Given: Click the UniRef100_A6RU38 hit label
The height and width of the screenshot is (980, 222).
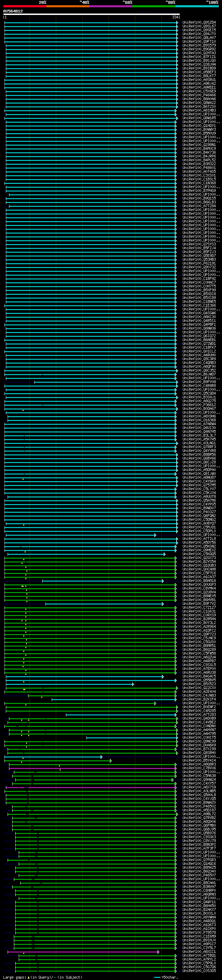Looking at the screenshot, I should (199, 673).
